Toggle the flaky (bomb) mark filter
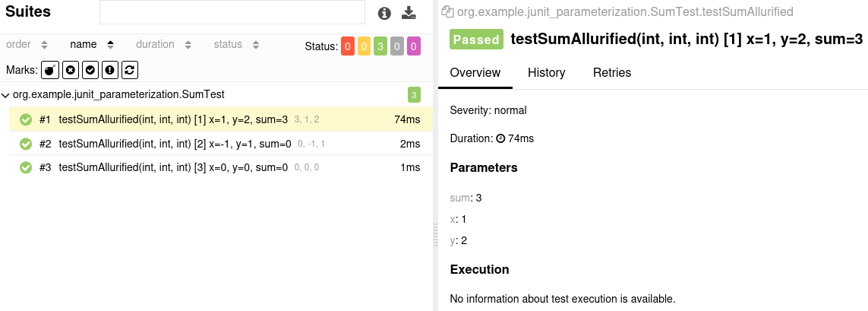868x311 pixels. [50, 70]
